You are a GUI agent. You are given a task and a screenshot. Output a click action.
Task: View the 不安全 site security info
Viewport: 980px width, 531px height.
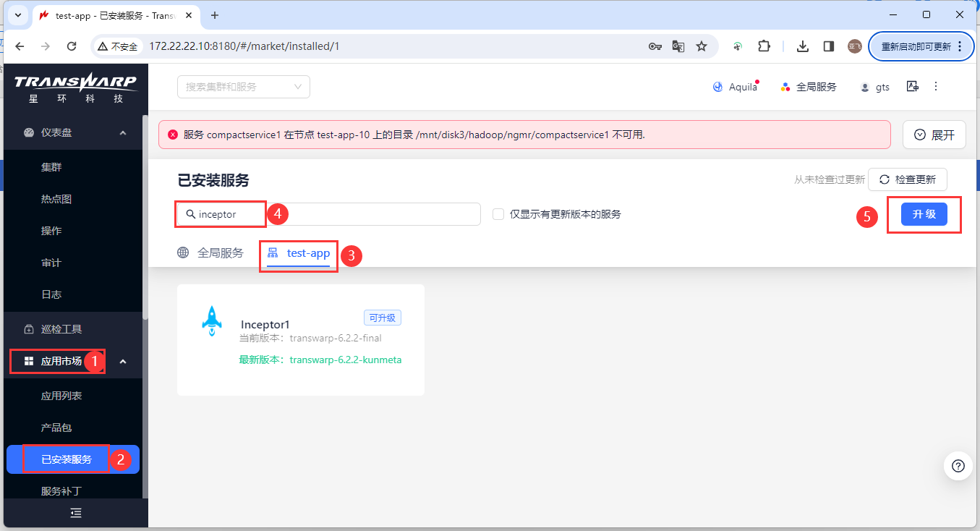tap(117, 46)
